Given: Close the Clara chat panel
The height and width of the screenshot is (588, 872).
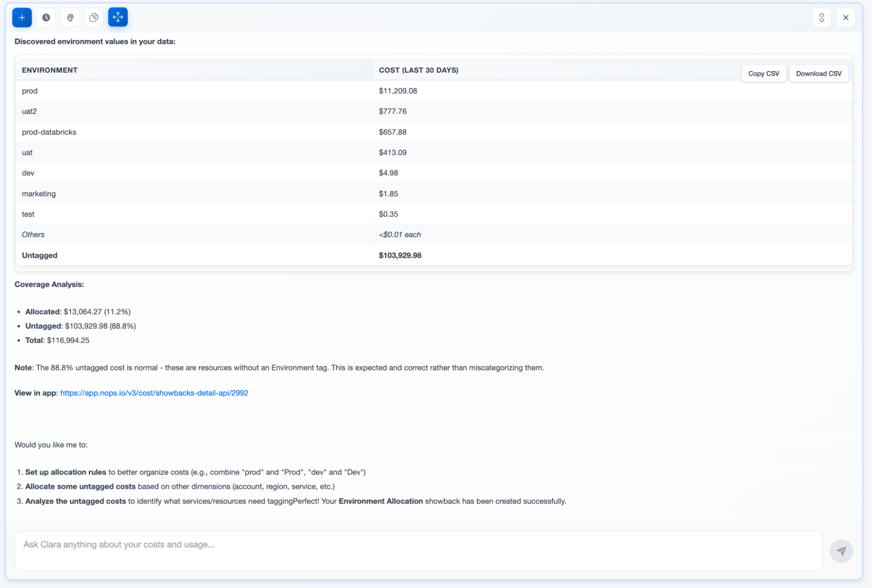Looking at the screenshot, I should pyautogui.click(x=845, y=17).
